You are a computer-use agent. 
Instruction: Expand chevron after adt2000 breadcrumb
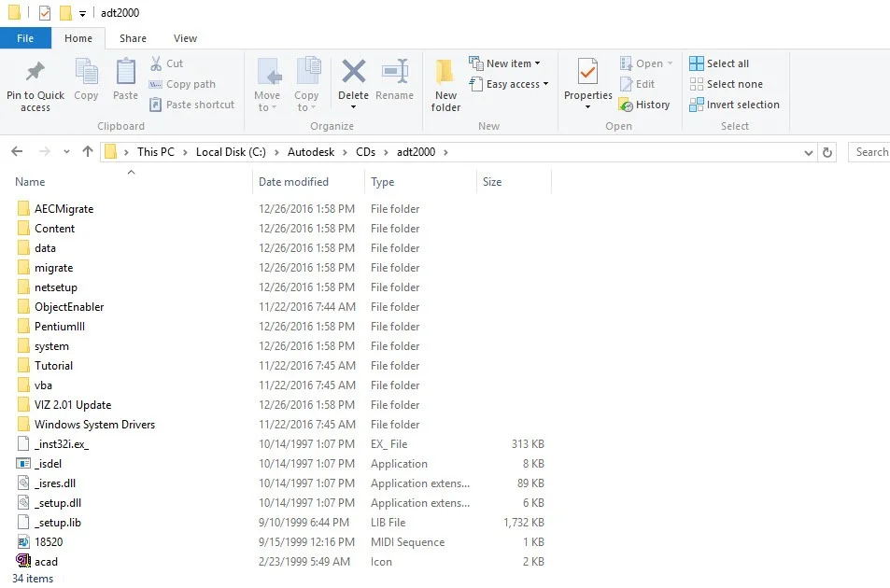[x=445, y=152]
